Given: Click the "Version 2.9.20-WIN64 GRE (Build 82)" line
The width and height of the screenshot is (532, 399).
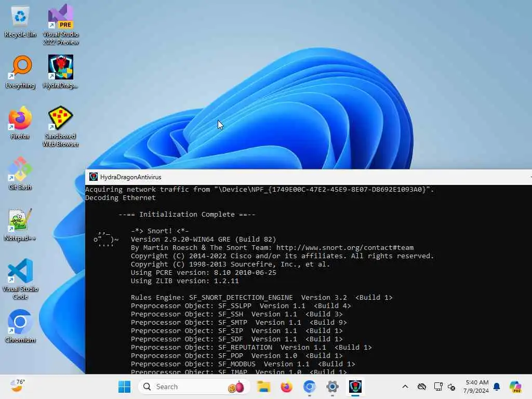Looking at the screenshot, I should point(204,240).
